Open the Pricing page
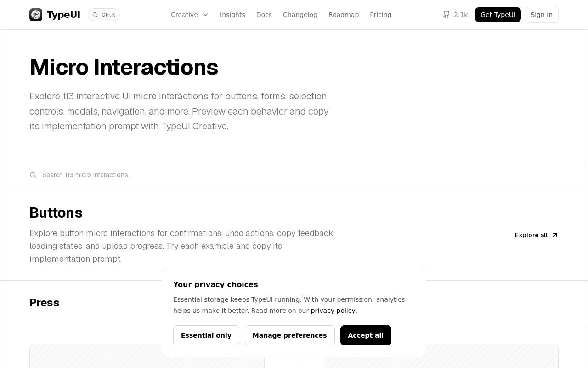Image resolution: width=588 pixels, height=368 pixels. (x=381, y=15)
